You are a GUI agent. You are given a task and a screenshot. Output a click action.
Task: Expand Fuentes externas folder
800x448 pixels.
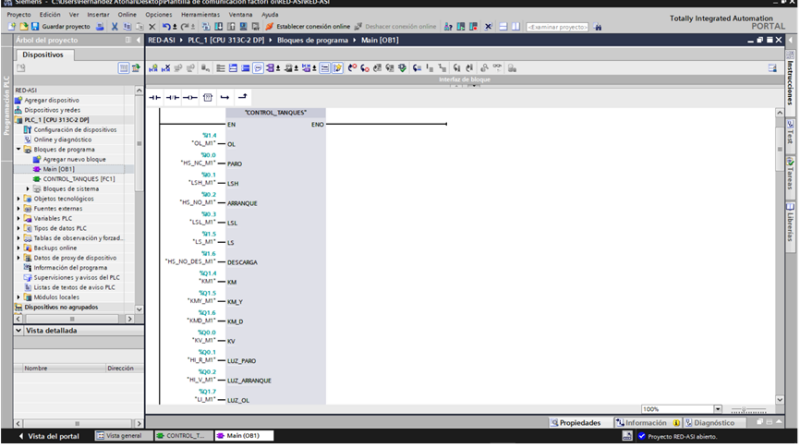[19, 209]
